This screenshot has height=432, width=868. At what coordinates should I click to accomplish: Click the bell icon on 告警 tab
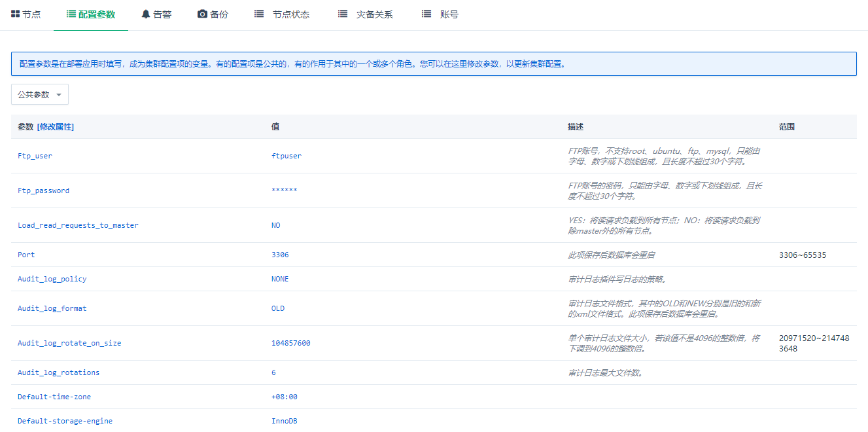pos(146,14)
